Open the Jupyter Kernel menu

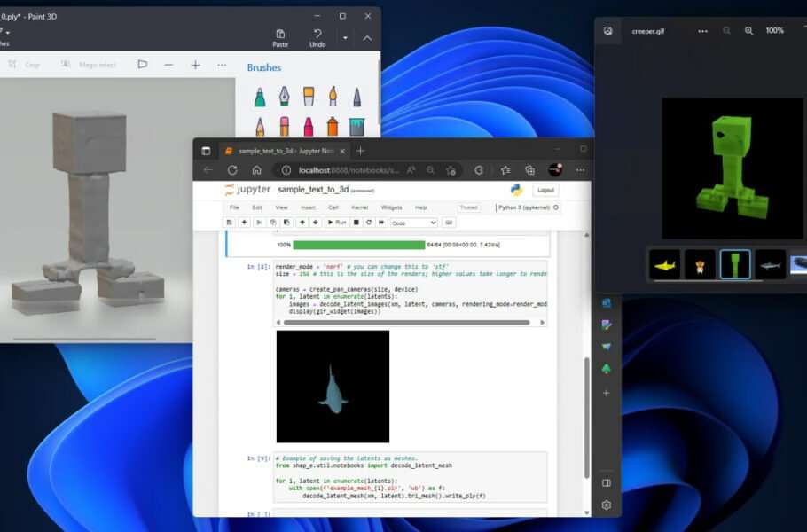359,207
